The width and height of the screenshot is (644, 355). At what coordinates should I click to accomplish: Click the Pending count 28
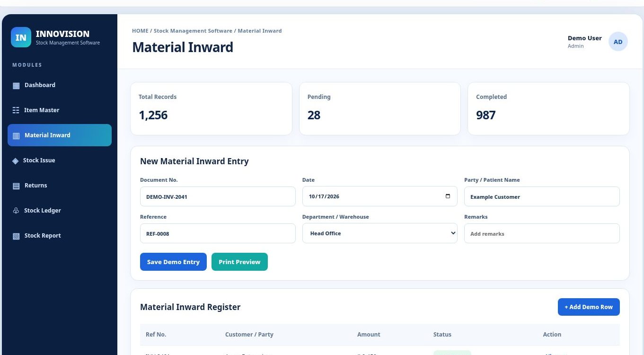314,115
